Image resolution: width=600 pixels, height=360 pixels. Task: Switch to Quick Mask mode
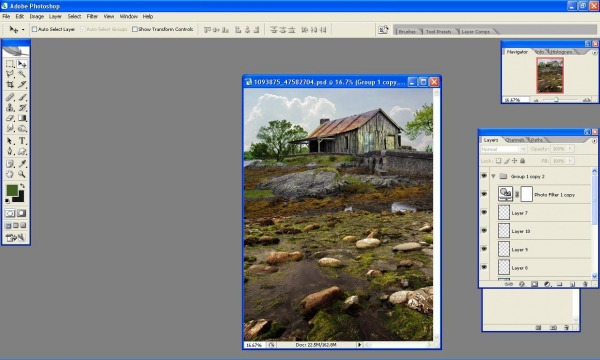tap(22, 213)
